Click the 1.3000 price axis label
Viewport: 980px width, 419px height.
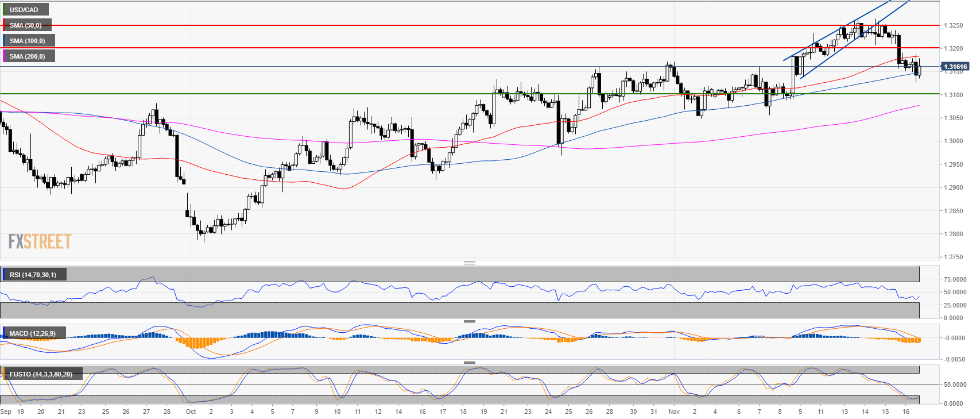point(954,141)
